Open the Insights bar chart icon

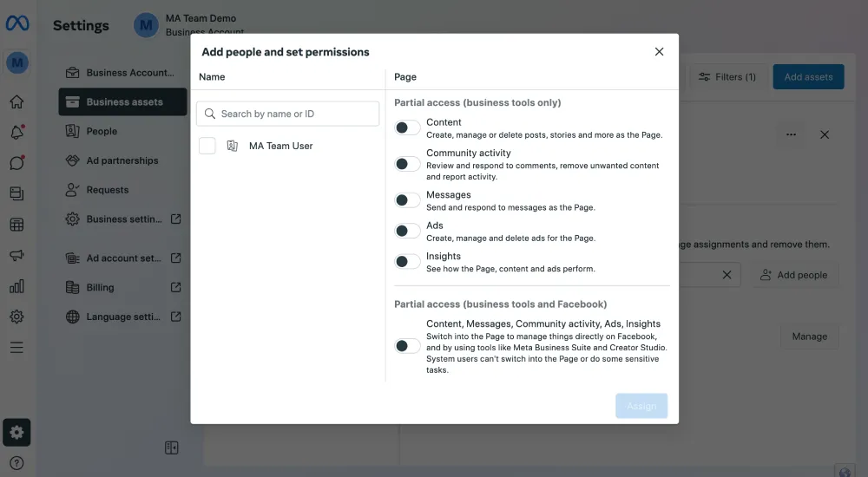click(x=16, y=286)
